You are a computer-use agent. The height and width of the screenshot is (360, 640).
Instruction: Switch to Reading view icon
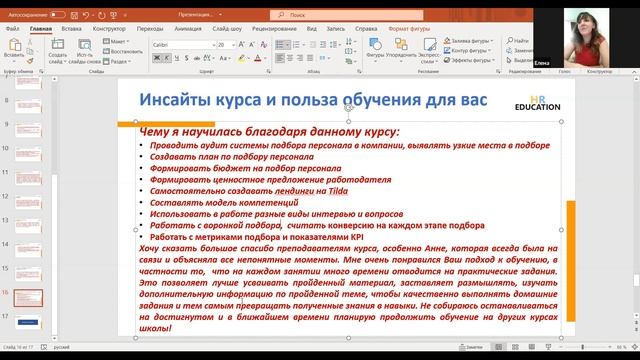pos(531,347)
